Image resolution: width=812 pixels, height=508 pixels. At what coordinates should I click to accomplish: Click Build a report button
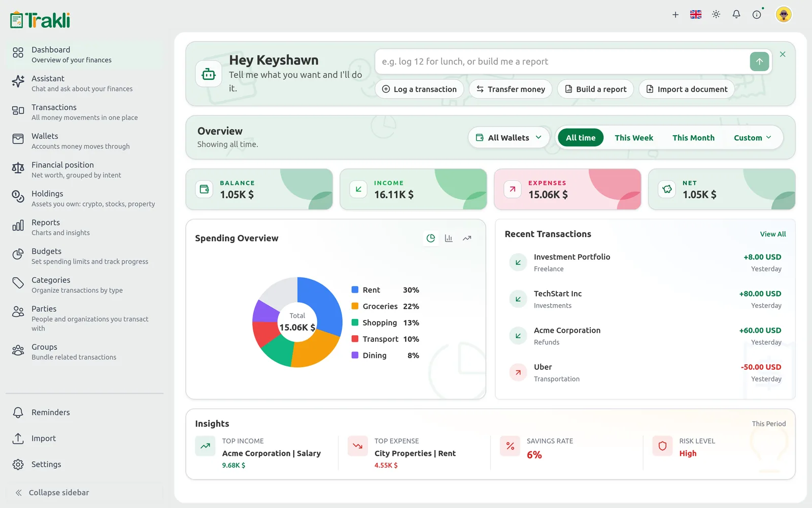[596, 89]
